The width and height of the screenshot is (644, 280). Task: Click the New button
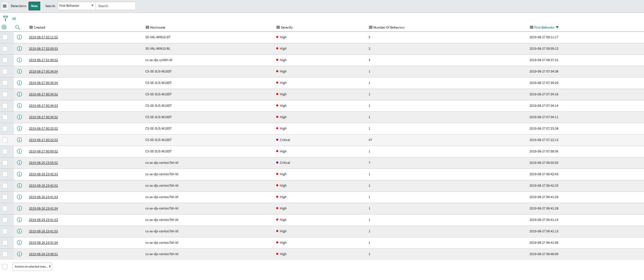click(x=34, y=6)
